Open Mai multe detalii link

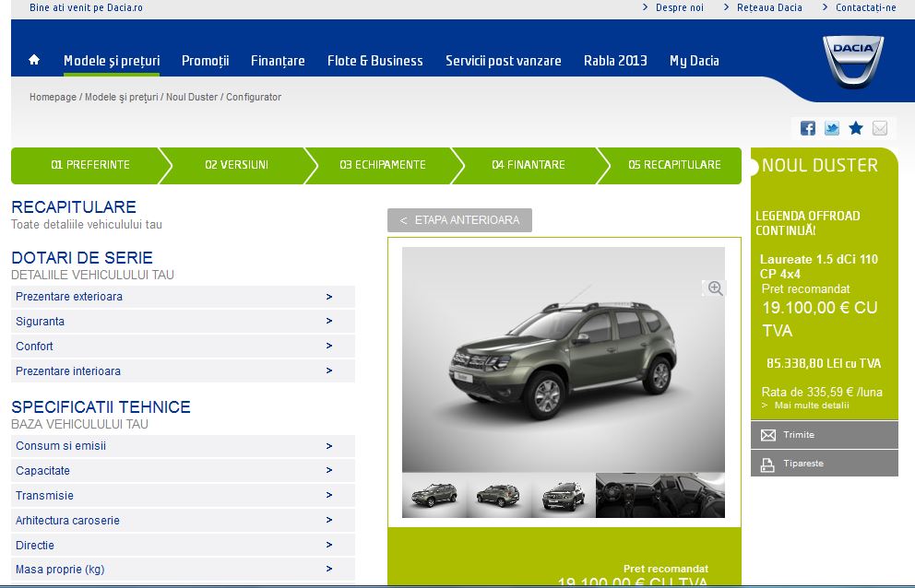[811, 406]
